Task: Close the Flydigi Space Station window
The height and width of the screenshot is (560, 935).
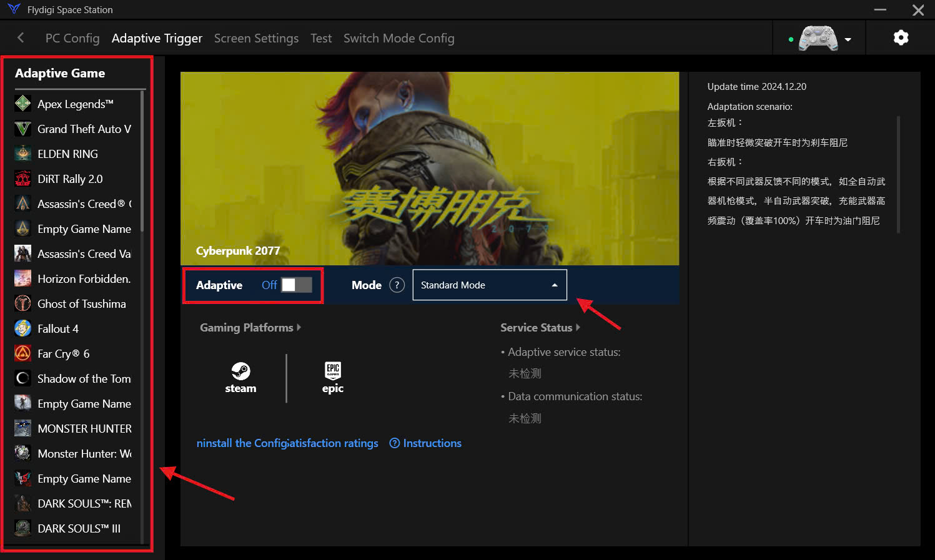Action: [918, 10]
